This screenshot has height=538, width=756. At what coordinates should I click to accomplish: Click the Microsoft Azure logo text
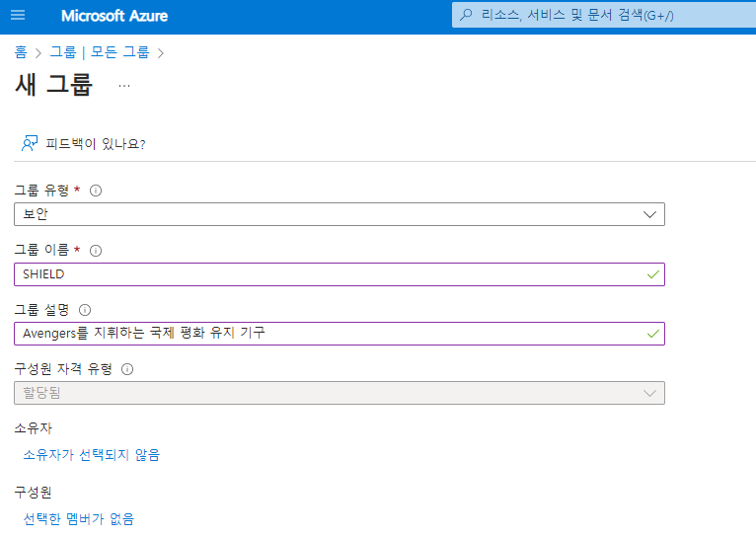click(x=114, y=16)
